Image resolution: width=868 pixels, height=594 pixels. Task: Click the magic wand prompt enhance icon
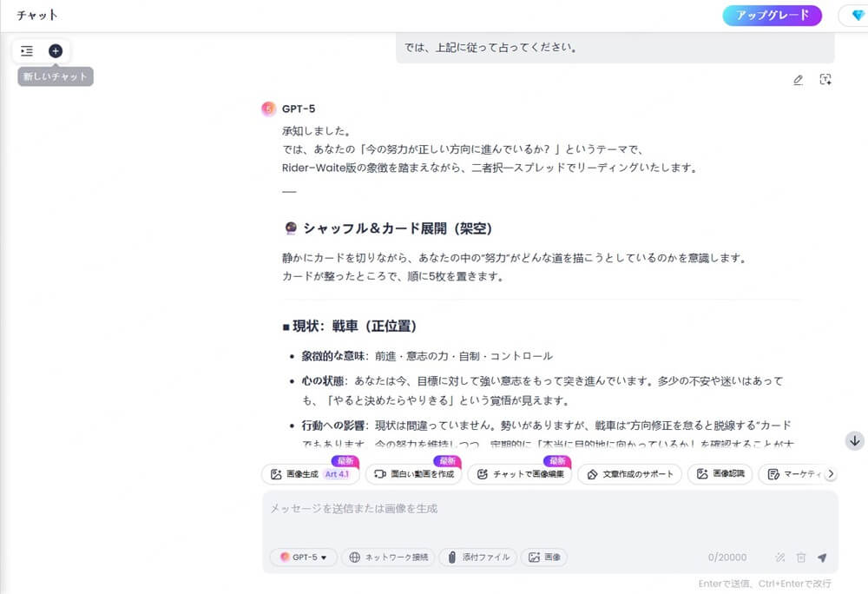(x=779, y=558)
